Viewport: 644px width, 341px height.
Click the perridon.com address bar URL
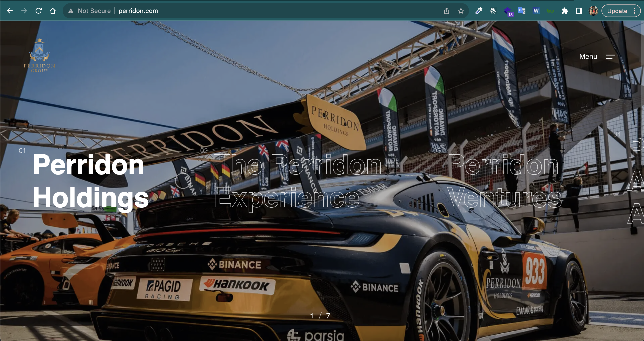tap(138, 11)
